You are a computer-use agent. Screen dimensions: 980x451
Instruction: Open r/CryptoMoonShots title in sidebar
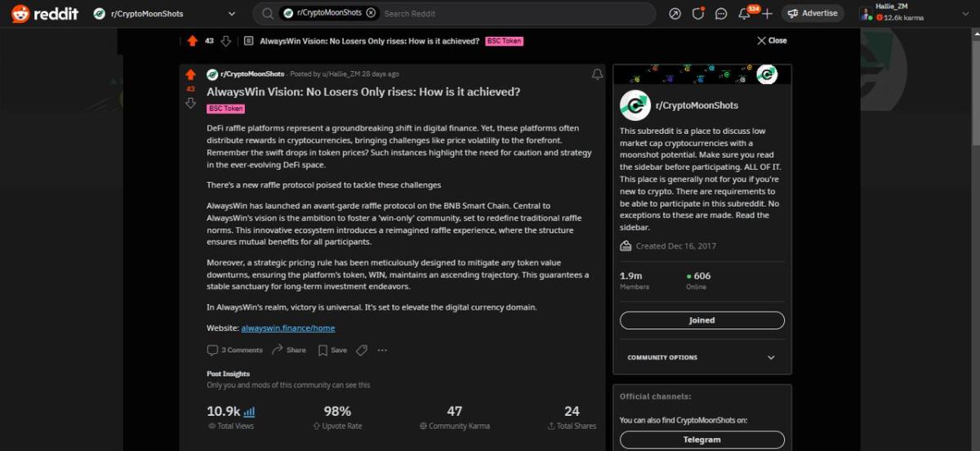click(x=697, y=105)
